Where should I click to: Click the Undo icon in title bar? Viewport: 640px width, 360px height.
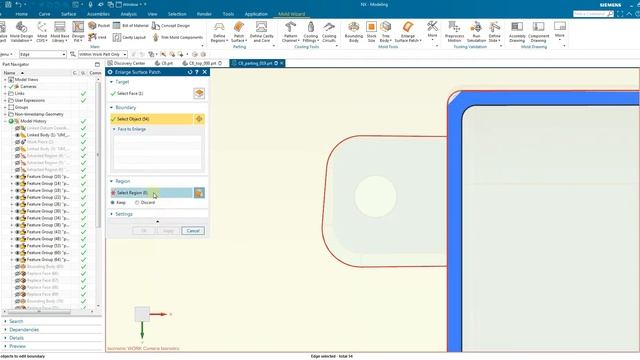[18, 4]
